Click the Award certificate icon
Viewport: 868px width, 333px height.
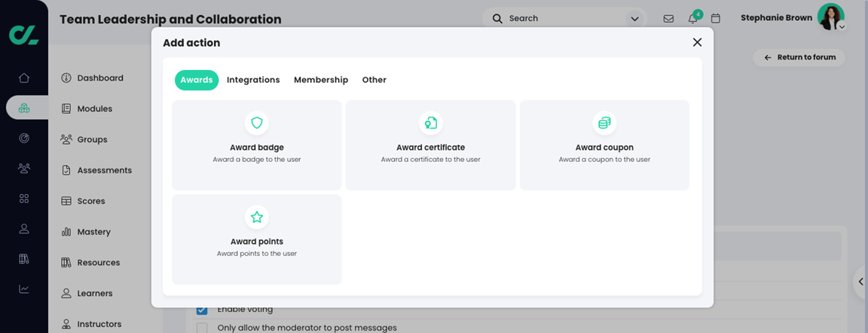[430, 123]
